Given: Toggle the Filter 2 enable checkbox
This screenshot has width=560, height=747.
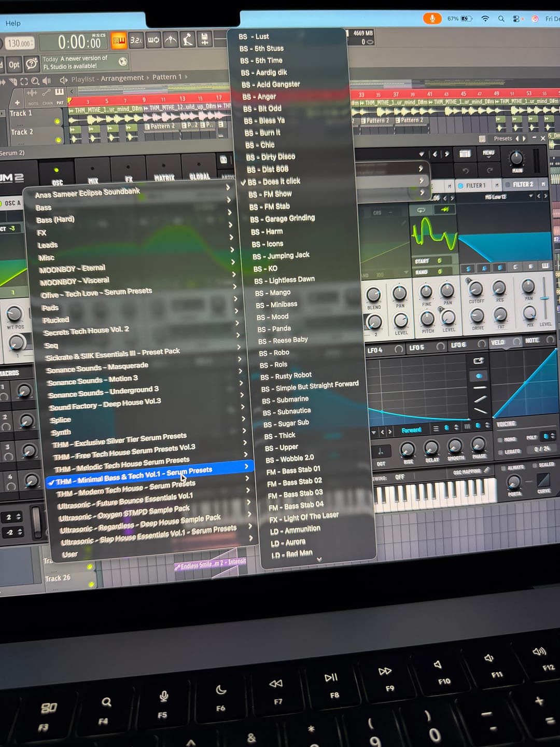Looking at the screenshot, I should [x=508, y=185].
